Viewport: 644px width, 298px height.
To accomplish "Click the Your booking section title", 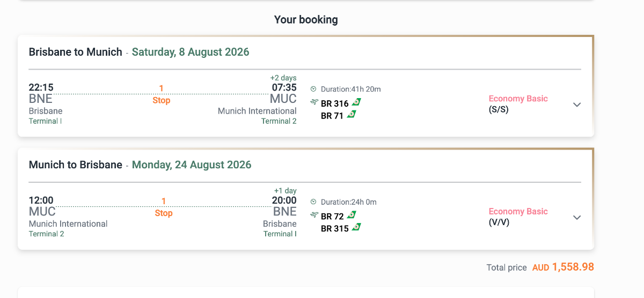I will click(306, 20).
